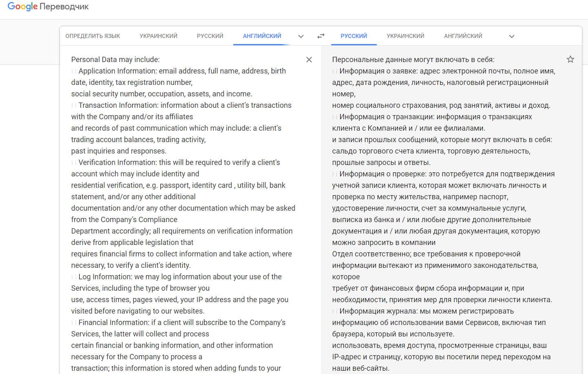Click the swap languages arrows icon

tap(321, 36)
